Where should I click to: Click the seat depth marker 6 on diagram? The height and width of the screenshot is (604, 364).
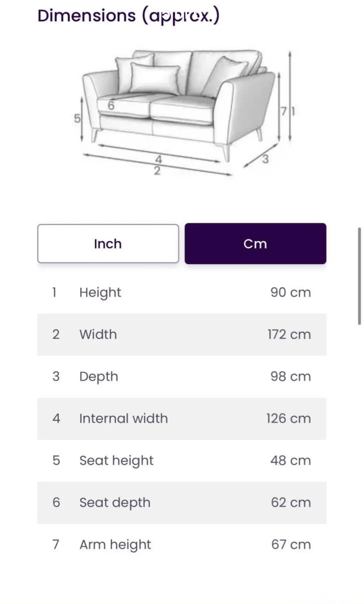pos(111,106)
